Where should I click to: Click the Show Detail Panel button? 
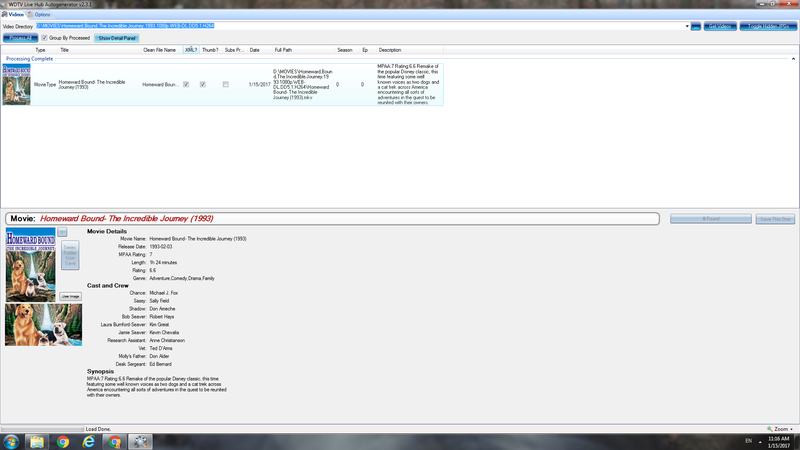click(117, 38)
